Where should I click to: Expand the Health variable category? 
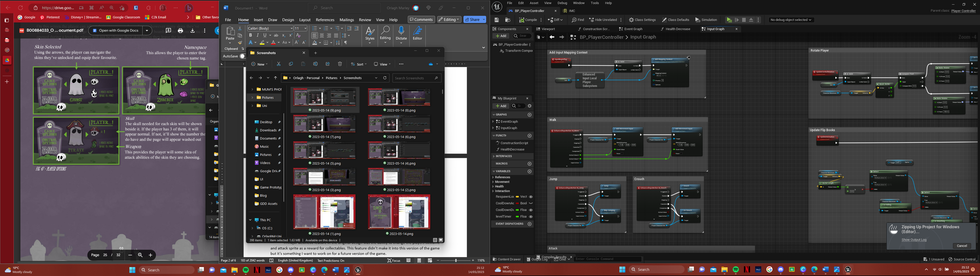[x=494, y=187]
